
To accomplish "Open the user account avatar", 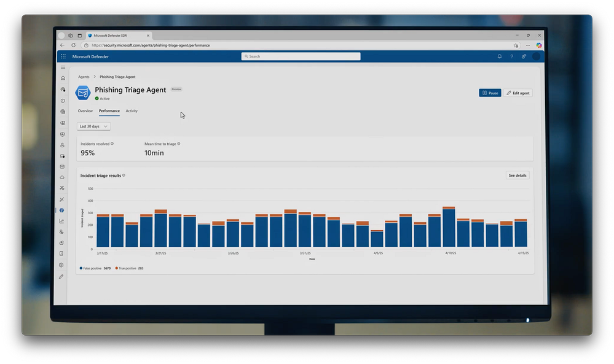I will pyautogui.click(x=536, y=56).
